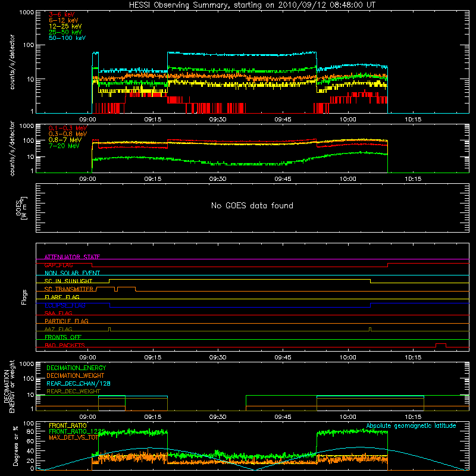Click the 'DECIMATION ENERGY or weight' axis title
The width and height of the screenshot is (476, 476).
pyautogui.click(x=9, y=386)
